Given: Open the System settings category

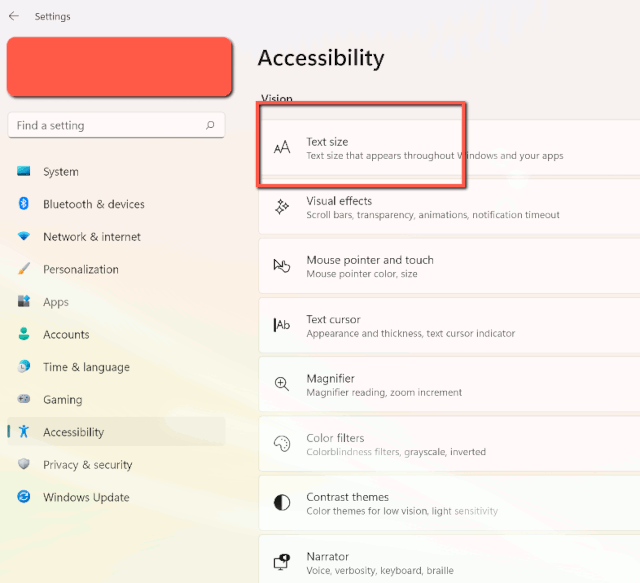Looking at the screenshot, I should point(61,172).
